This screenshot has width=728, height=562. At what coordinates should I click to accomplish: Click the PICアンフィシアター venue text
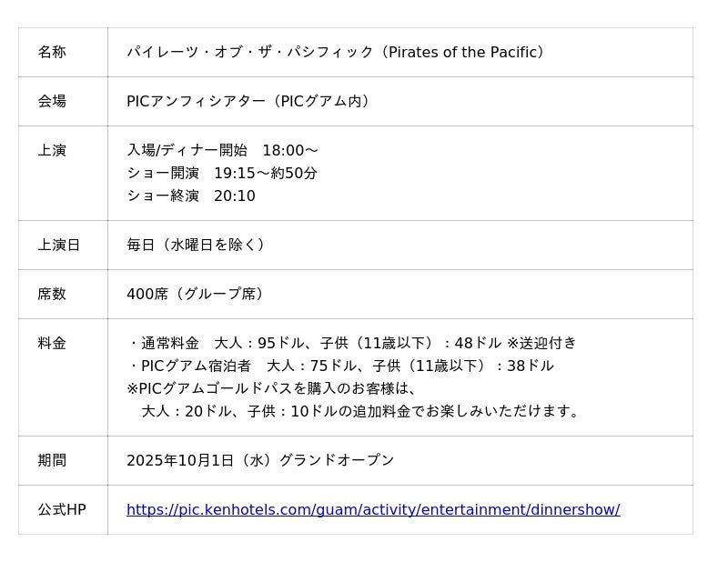click(x=250, y=102)
